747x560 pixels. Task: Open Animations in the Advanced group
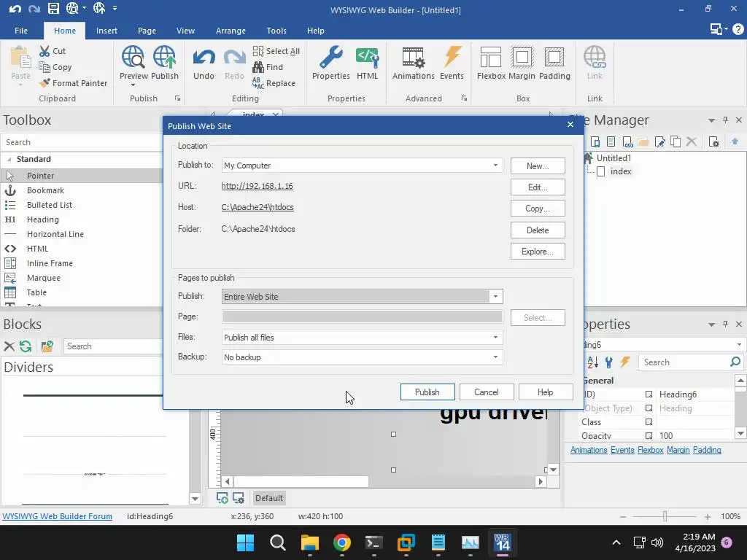[413, 63]
